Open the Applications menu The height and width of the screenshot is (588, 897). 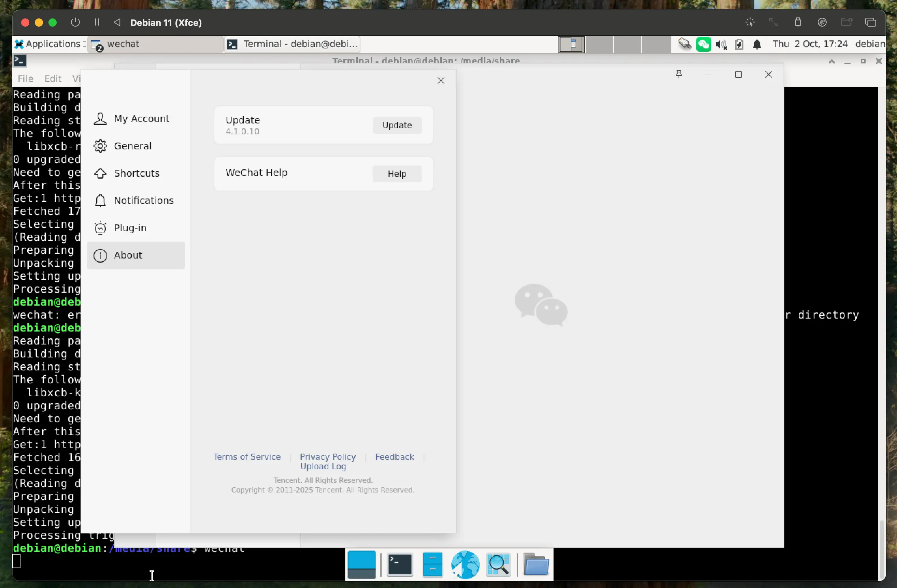coord(48,44)
